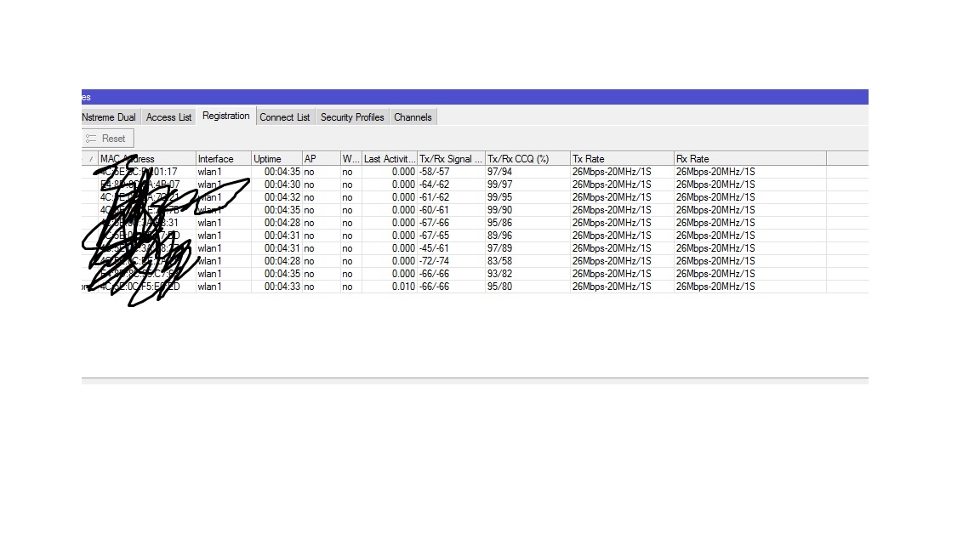Select the uptime cell 00:04:30
The width and height of the screenshot is (980, 551).
coord(282,185)
